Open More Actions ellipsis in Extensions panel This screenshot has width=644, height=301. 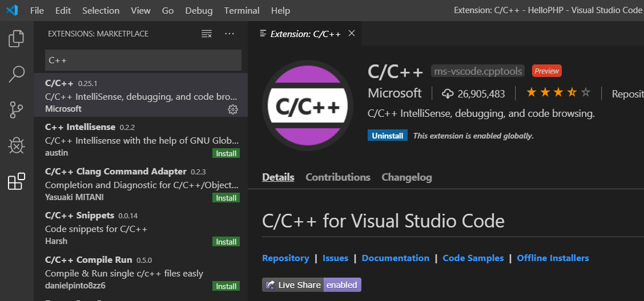click(229, 34)
